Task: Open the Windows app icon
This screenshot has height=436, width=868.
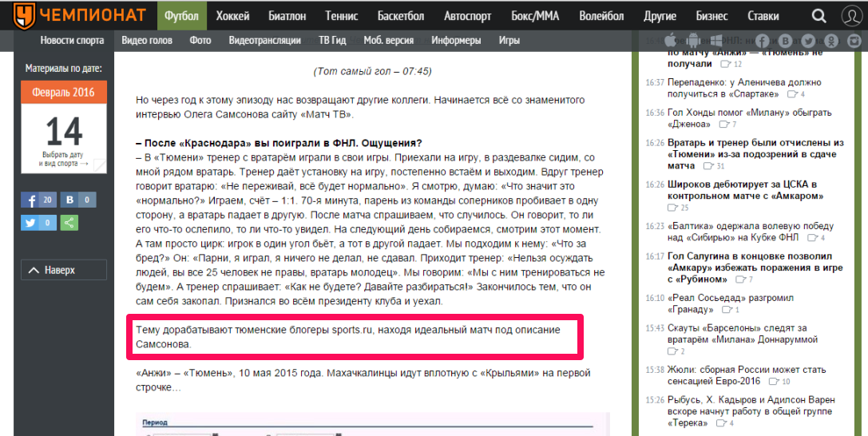Action: (716, 40)
